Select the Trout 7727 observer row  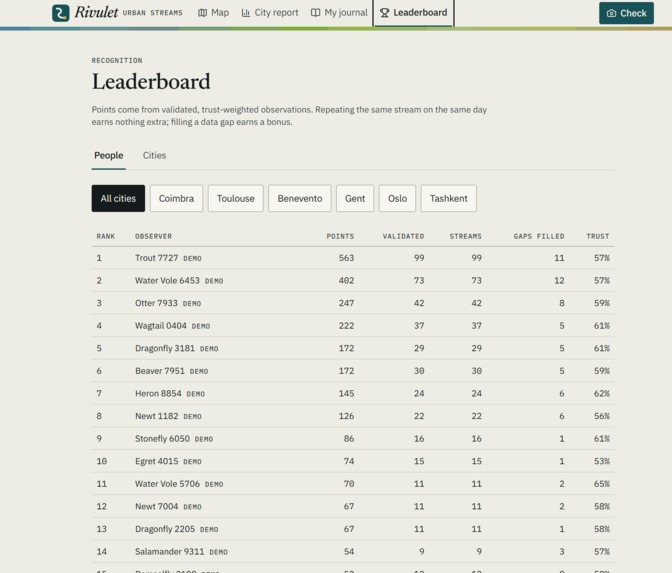coord(353,258)
